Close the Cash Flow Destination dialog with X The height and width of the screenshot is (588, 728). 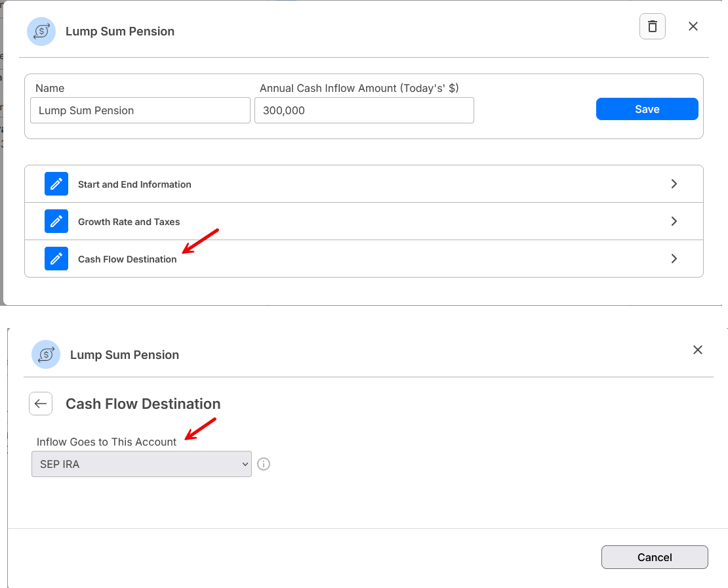click(698, 350)
